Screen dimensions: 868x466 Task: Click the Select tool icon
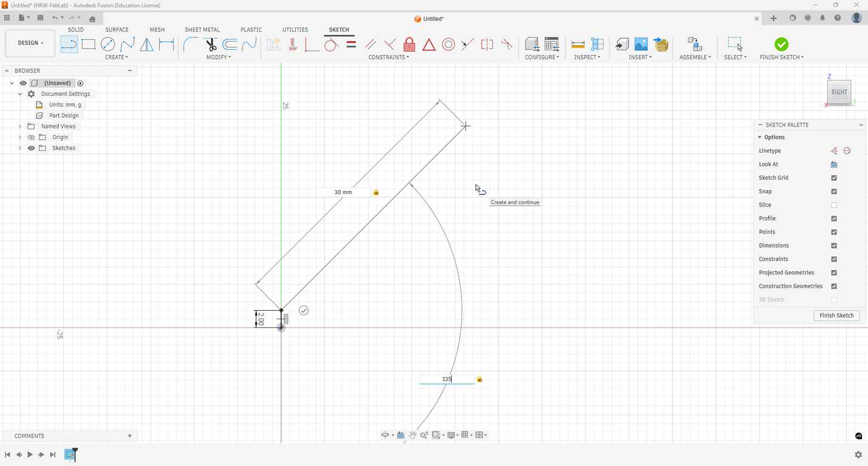point(735,44)
